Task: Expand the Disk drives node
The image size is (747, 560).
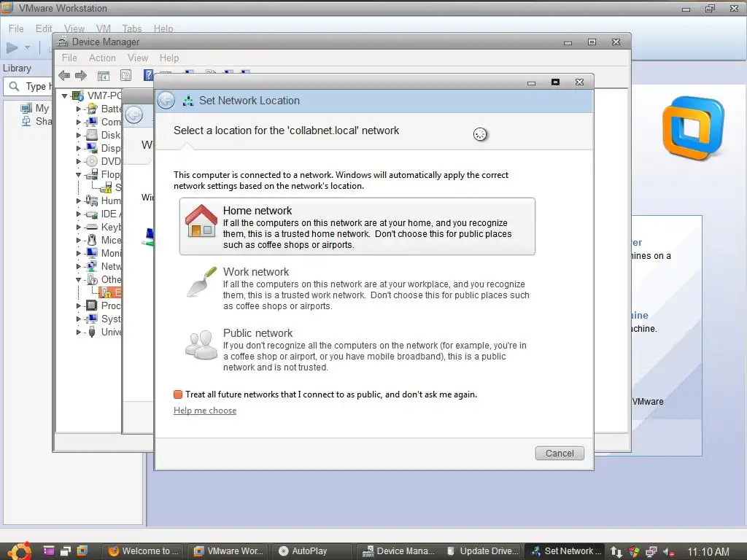Action: click(x=79, y=135)
